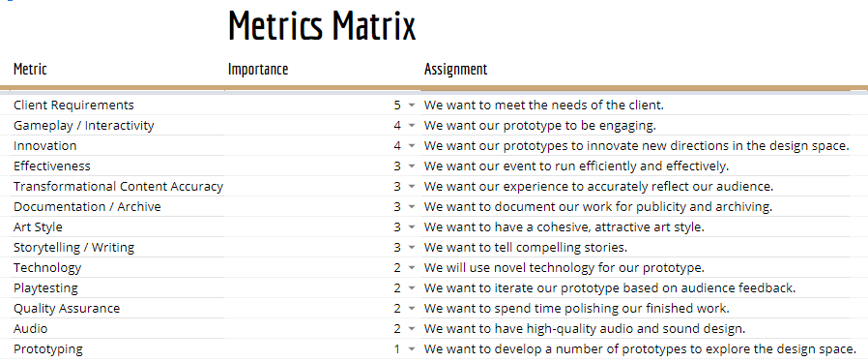This screenshot has height=362, width=868.
Task: Select the Metric column header
Action: click(x=30, y=70)
